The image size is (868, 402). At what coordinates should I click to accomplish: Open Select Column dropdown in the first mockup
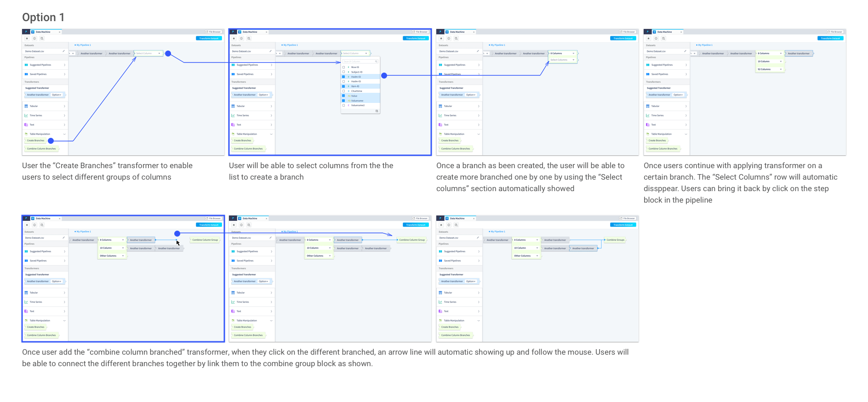tap(148, 53)
